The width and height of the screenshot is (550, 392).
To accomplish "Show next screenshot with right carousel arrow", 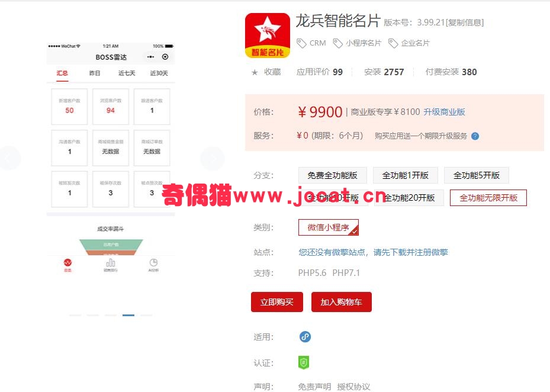I will (213, 159).
